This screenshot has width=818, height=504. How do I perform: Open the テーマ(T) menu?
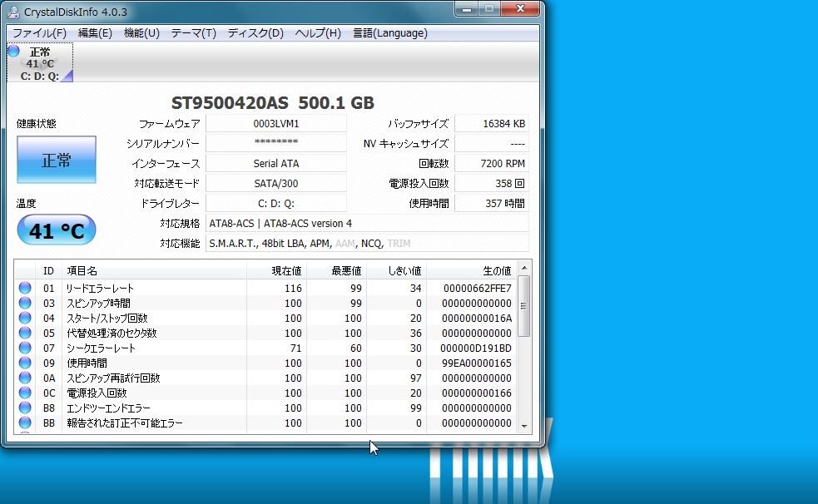coord(194,33)
